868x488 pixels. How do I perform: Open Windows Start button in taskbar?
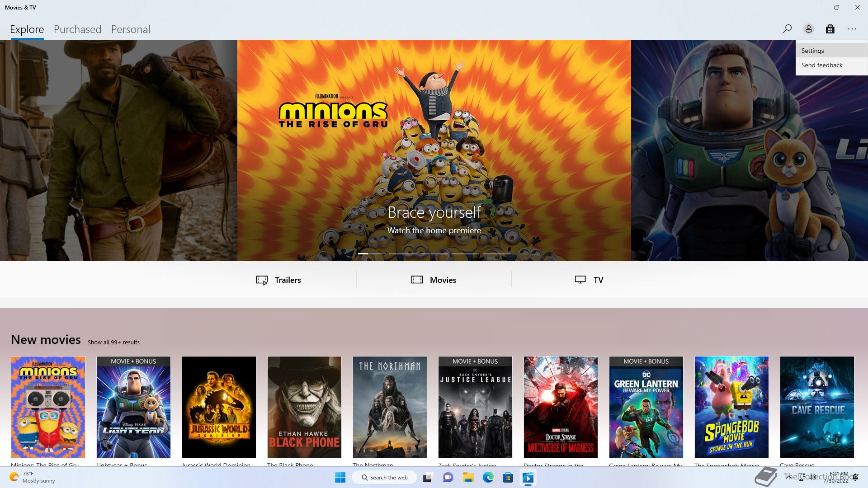tap(340, 477)
